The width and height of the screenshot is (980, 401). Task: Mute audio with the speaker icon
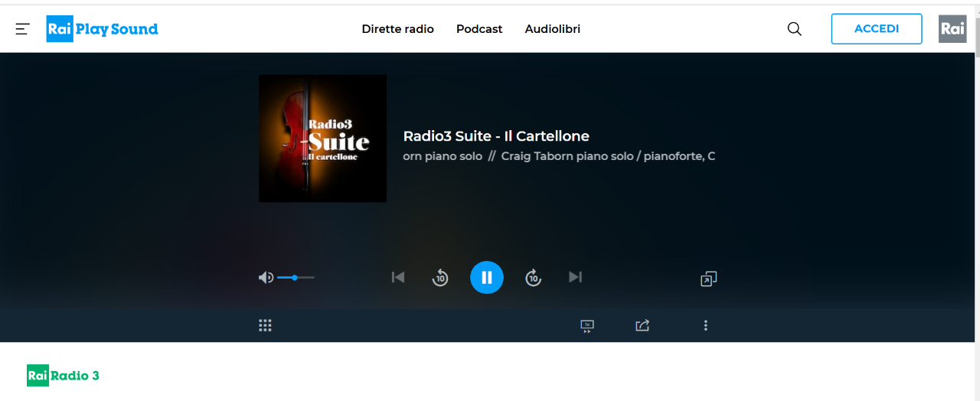click(x=266, y=277)
